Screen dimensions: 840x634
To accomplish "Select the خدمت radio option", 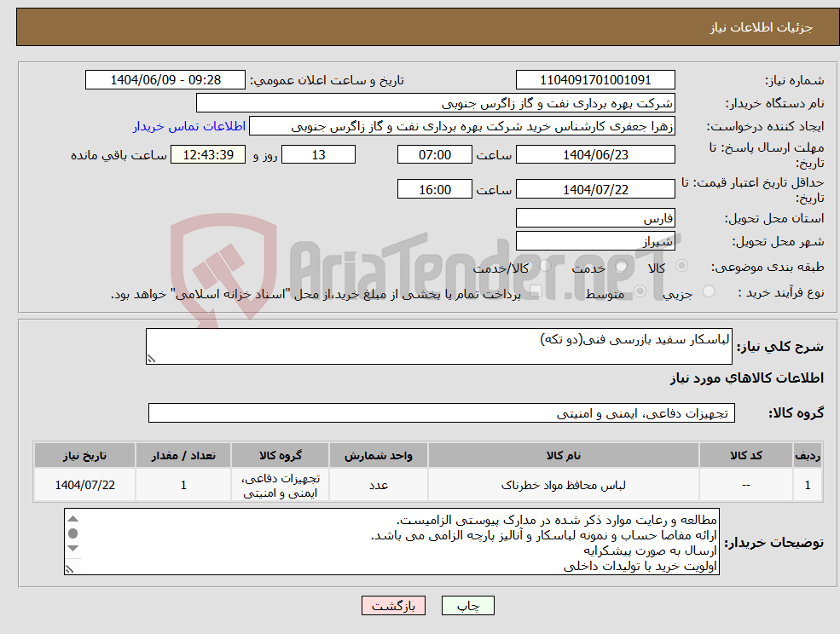I will pos(620,264).
